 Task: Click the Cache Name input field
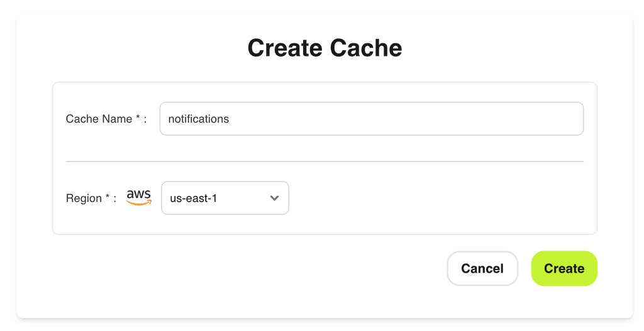tap(371, 119)
